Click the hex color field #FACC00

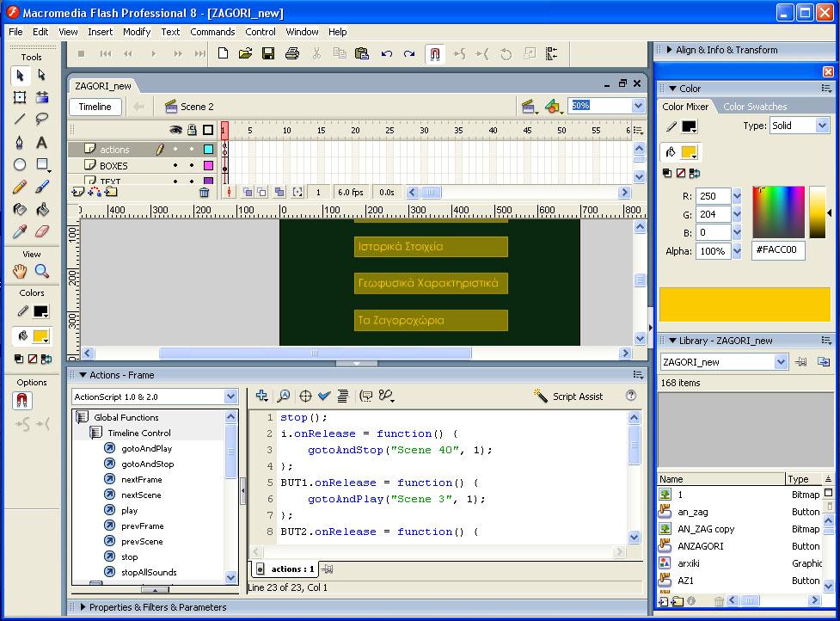778,249
